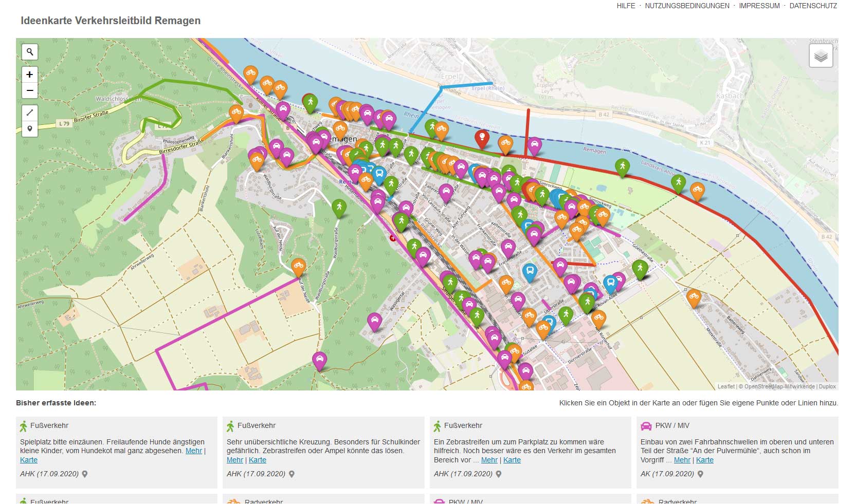Open Mehr link in the unübersichtliche Kreuzung card

(235, 460)
